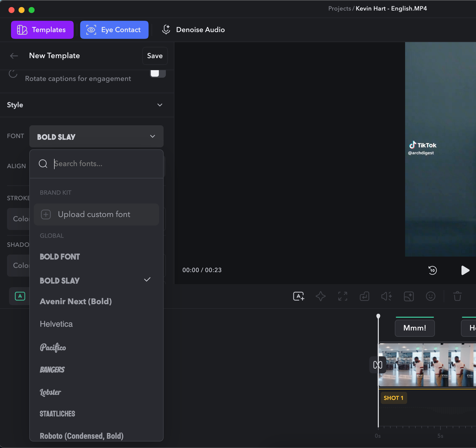Rewind 10 seconds
The height and width of the screenshot is (448, 476).
click(x=433, y=270)
